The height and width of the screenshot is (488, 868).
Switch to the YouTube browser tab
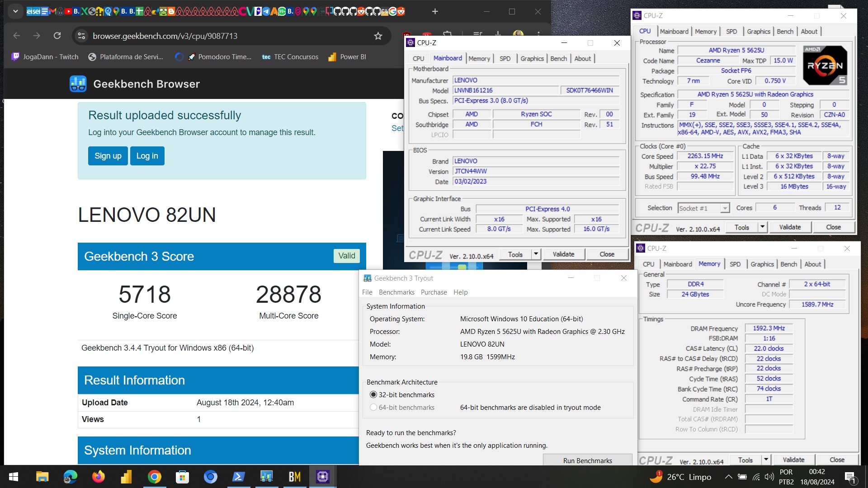pos(68,11)
